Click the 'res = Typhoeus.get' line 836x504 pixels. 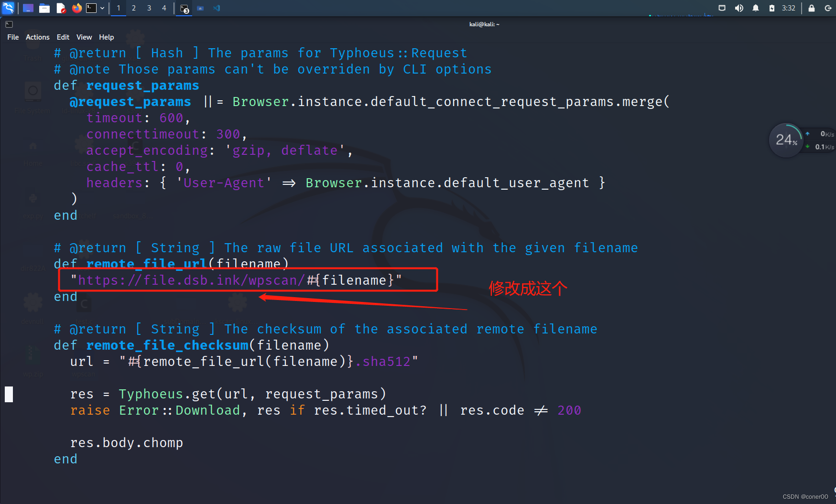pyautogui.click(x=228, y=394)
